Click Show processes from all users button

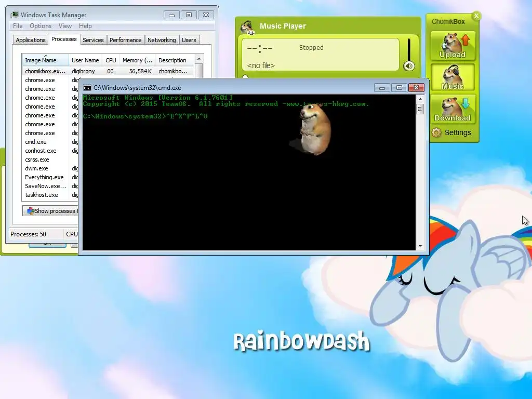[x=50, y=211]
